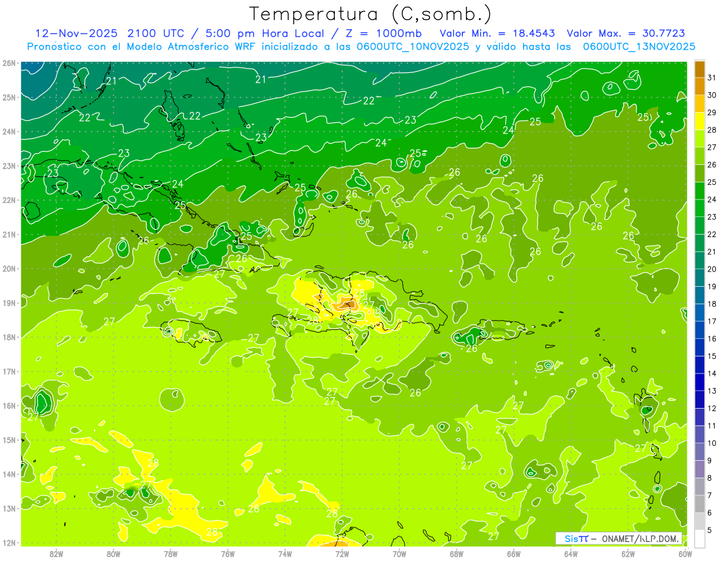Click the white swatch below 5 on color bar
The height and width of the screenshot is (562, 728).
coord(700,538)
